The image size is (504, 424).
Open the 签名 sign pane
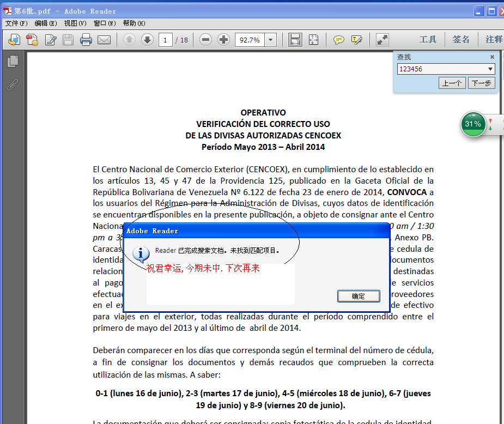click(x=461, y=40)
